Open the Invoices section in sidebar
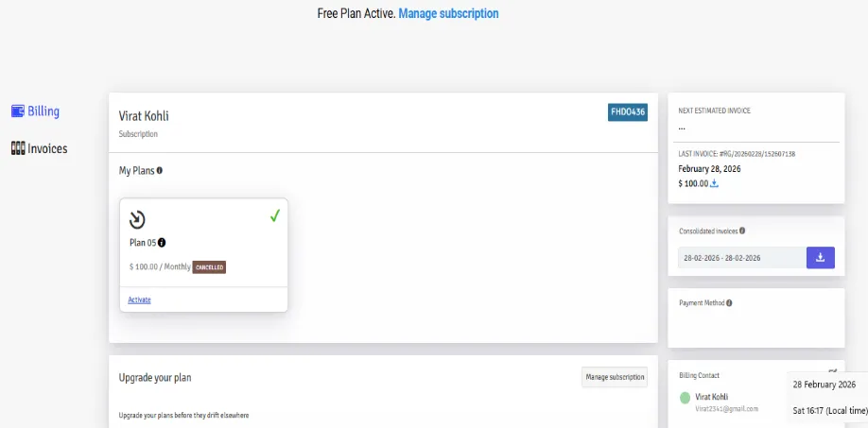 coord(40,148)
